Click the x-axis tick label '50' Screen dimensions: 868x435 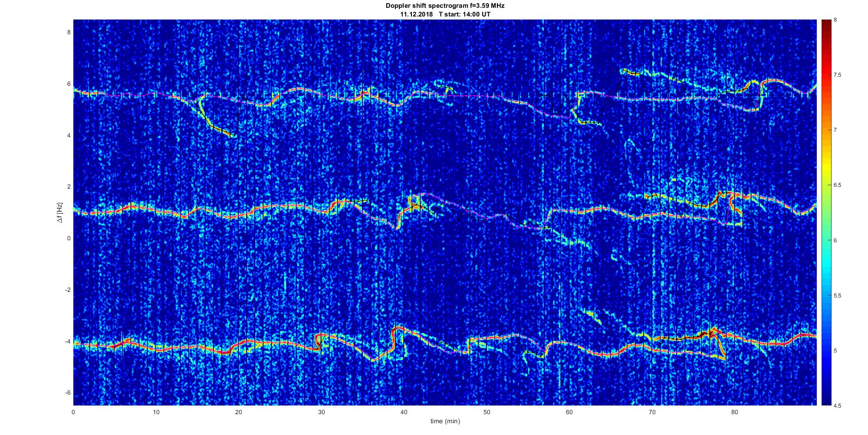pos(487,412)
